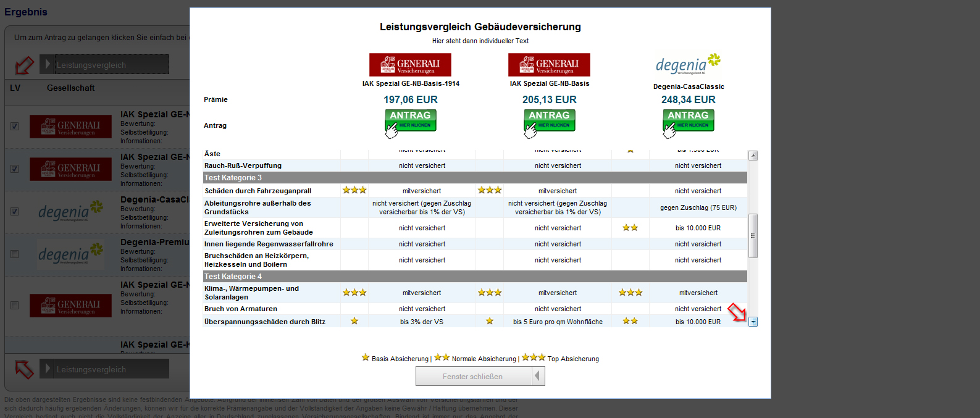Click price 205,13 EUR
Image resolution: width=980 pixels, height=418 pixels.
tap(550, 99)
